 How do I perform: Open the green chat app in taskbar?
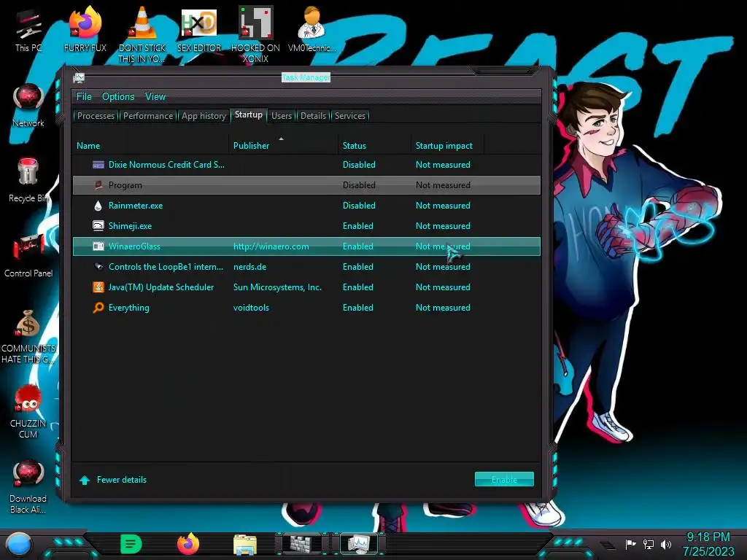(x=131, y=544)
